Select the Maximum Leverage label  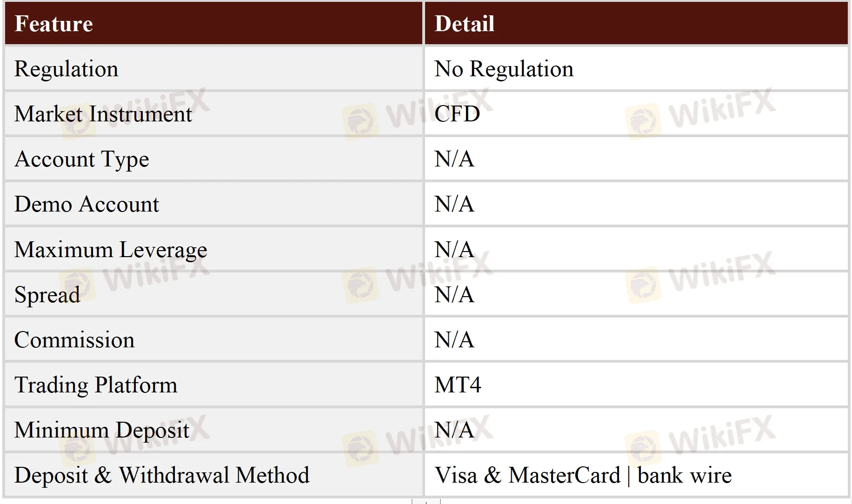[111, 250]
